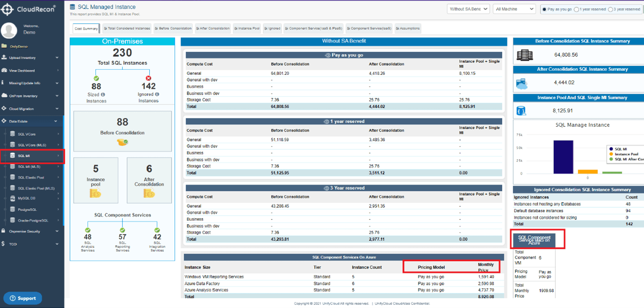
Task: Toggle the SQL MI legend swatch
Action: tap(611, 149)
